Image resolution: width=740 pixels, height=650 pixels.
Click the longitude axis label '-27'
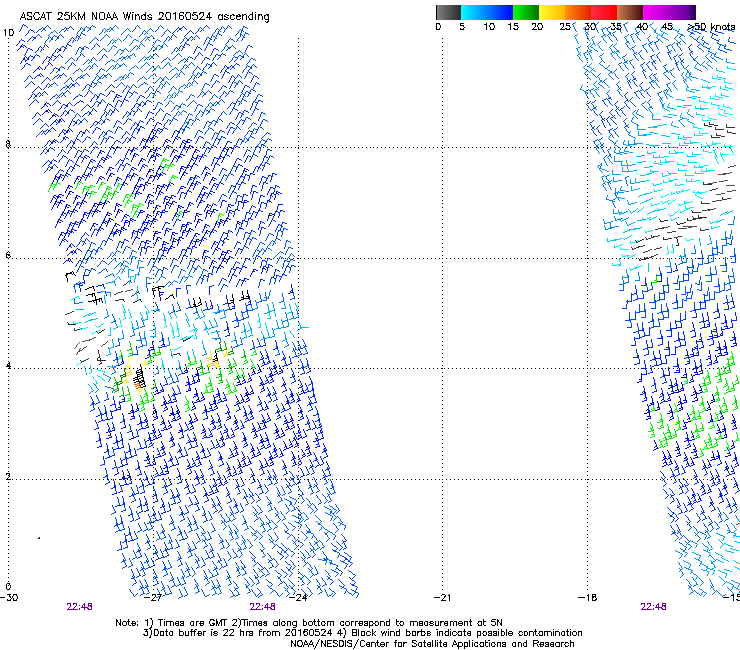pyautogui.click(x=153, y=598)
